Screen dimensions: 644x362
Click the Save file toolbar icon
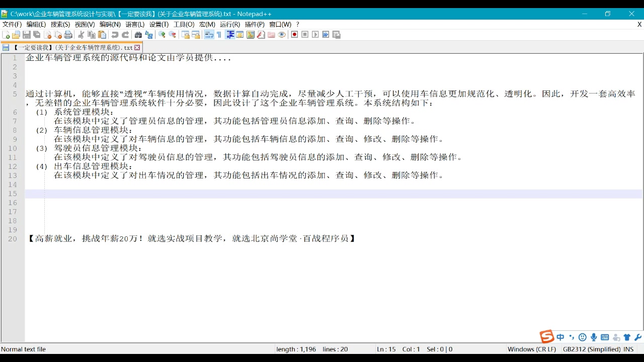tap(27, 35)
